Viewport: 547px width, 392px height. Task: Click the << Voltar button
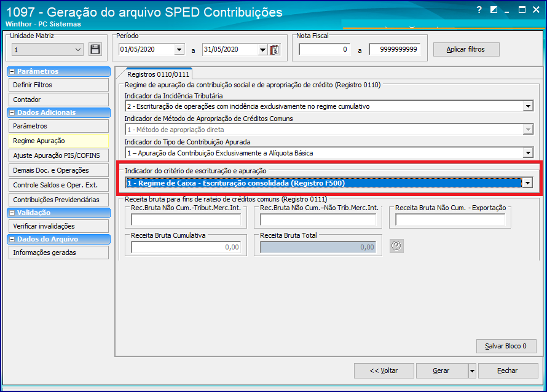pyautogui.click(x=384, y=370)
